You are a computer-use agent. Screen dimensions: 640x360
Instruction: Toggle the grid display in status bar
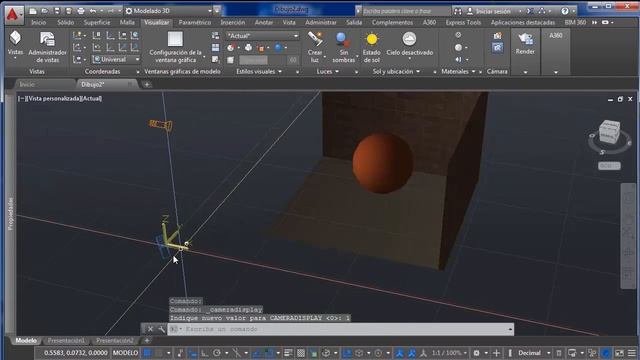147,353
